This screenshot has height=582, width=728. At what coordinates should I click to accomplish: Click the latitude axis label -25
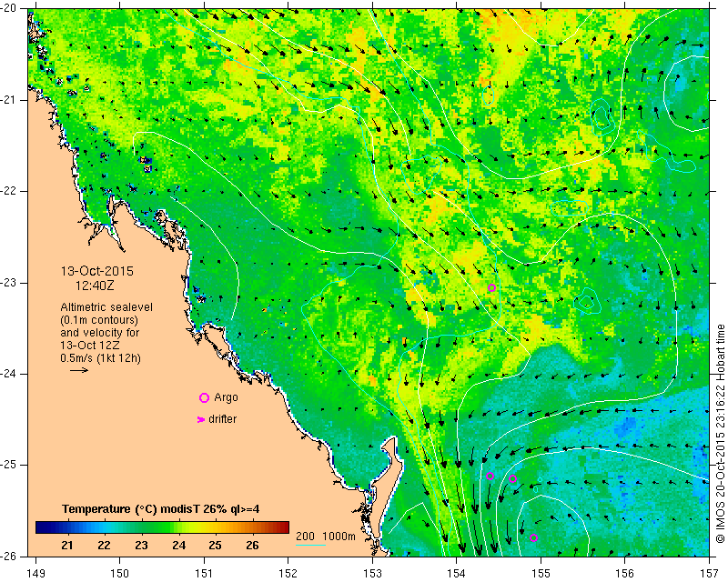[8, 465]
